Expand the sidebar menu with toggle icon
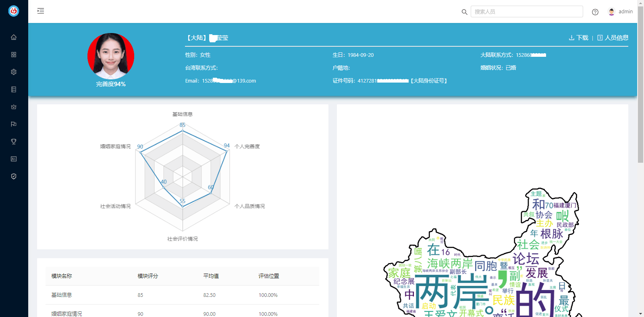 pos(41,11)
